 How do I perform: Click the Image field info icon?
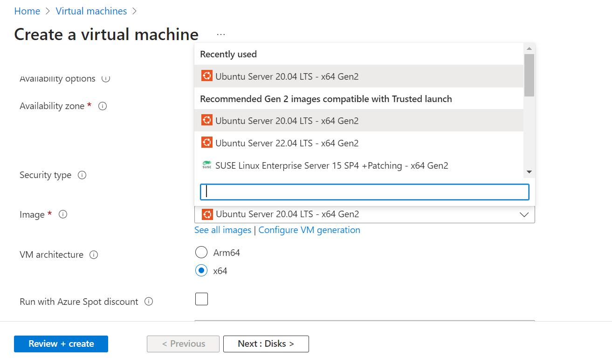(x=63, y=214)
